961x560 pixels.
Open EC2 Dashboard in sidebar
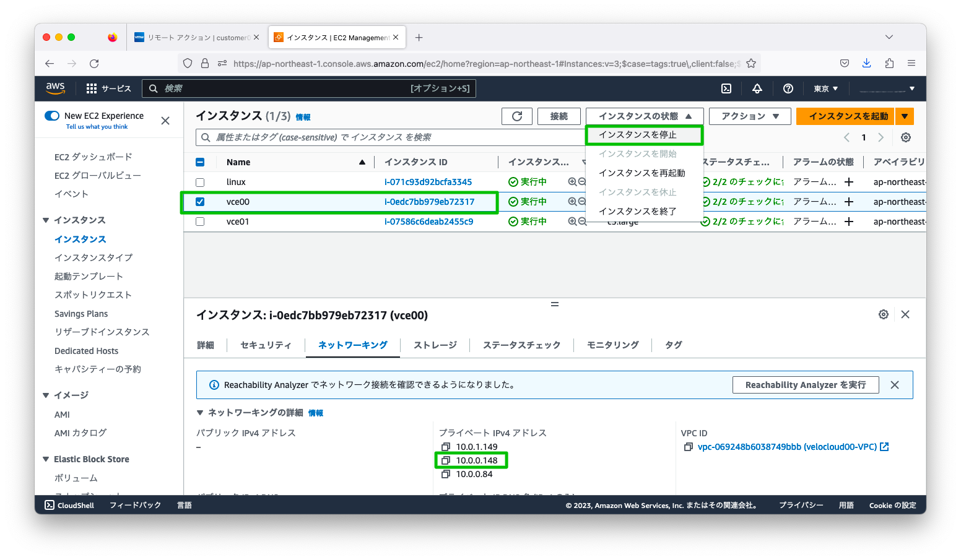click(93, 157)
